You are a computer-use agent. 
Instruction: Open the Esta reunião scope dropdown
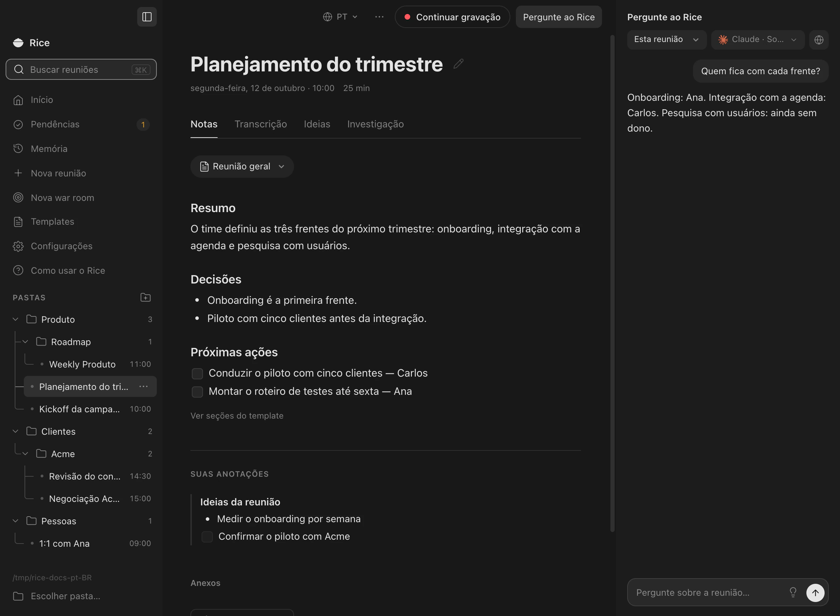click(x=666, y=40)
